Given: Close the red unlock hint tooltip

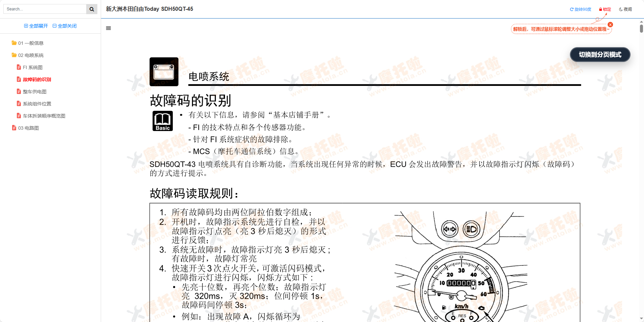Looking at the screenshot, I should [x=610, y=25].
